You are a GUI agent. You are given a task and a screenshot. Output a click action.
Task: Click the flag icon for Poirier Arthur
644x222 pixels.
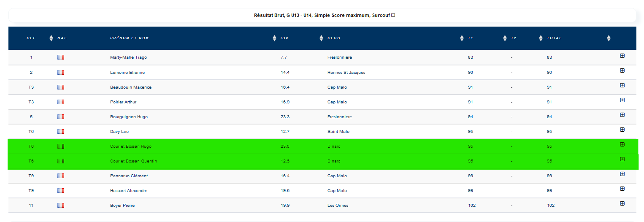coord(61,102)
